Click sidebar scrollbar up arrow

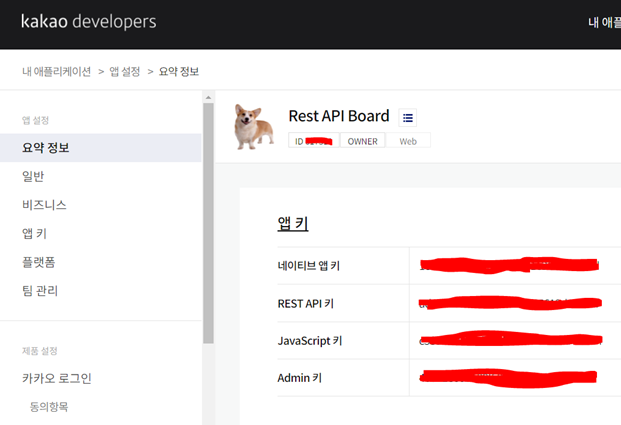click(x=208, y=97)
